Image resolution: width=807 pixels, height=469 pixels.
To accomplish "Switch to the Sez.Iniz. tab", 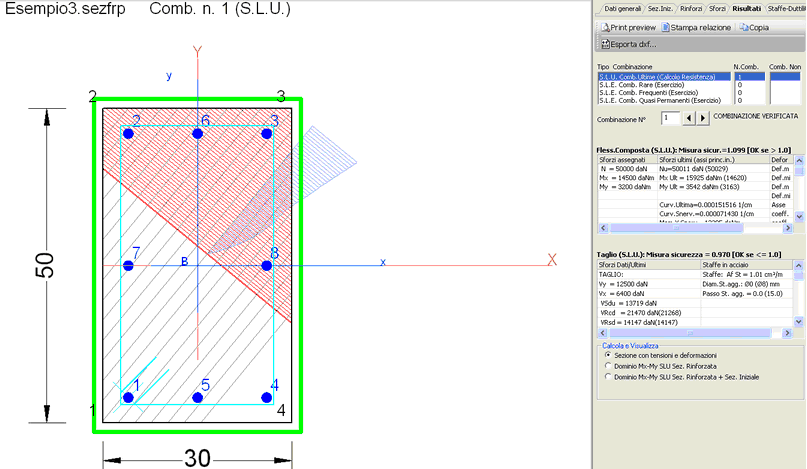I will [660, 9].
